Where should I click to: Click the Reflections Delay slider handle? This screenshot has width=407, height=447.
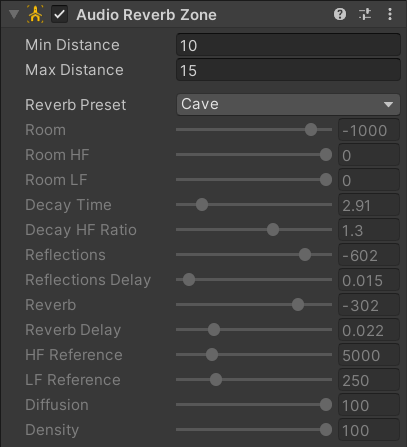(189, 280)
